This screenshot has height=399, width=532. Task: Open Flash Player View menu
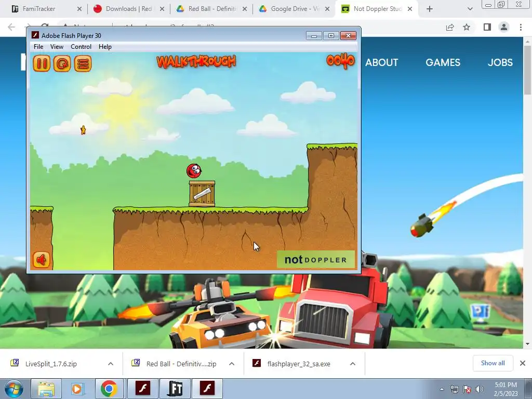point(57,47)
